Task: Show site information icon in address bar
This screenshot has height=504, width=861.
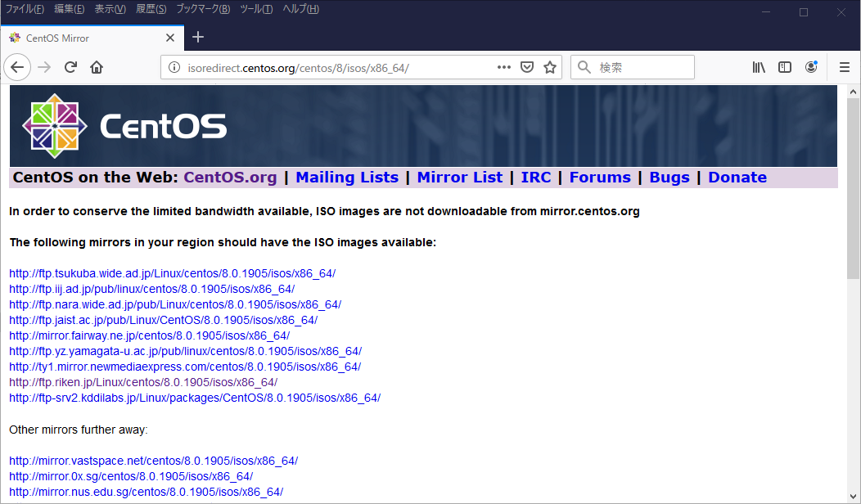Action: 174,68
